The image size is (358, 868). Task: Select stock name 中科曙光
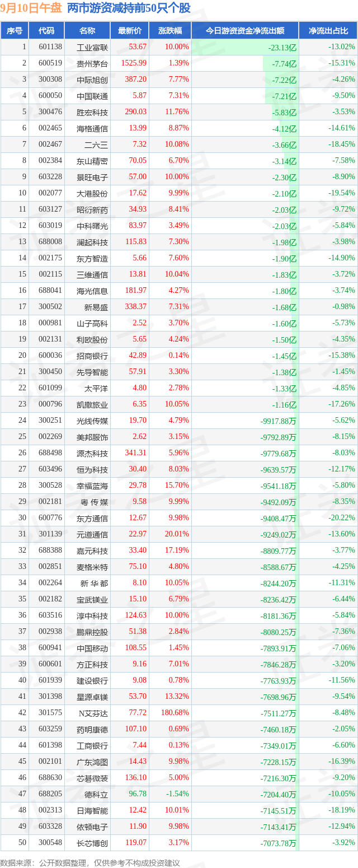tap(92, 226)
